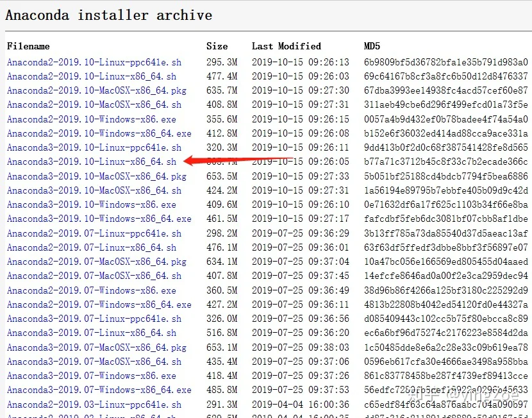Viewport: 532px width, 418px height.
Task: Click Anaconda2-2019.07-Linux-x86_64.sh
Action: tap(92, 247)
